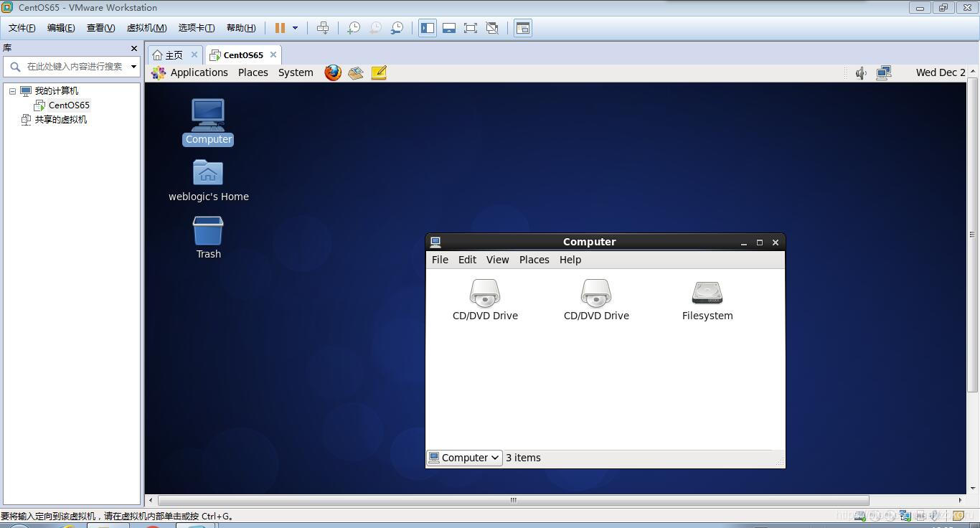Open the 虚拟机(M) menu

tap(146, 28)
